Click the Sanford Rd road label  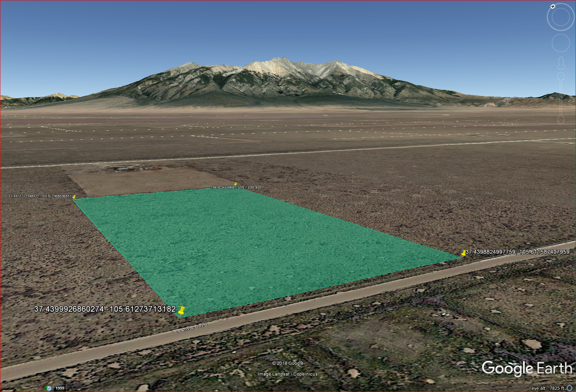tap(192, 328)
